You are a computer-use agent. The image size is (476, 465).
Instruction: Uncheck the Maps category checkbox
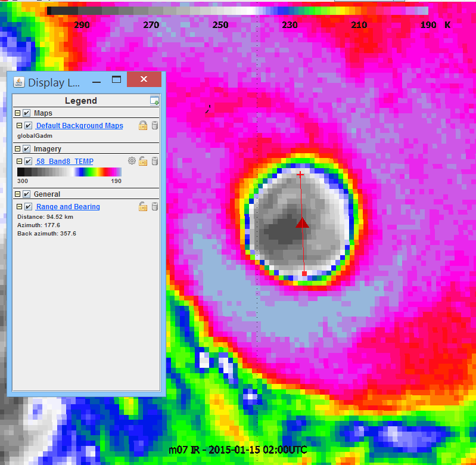(x=26, y=113)
